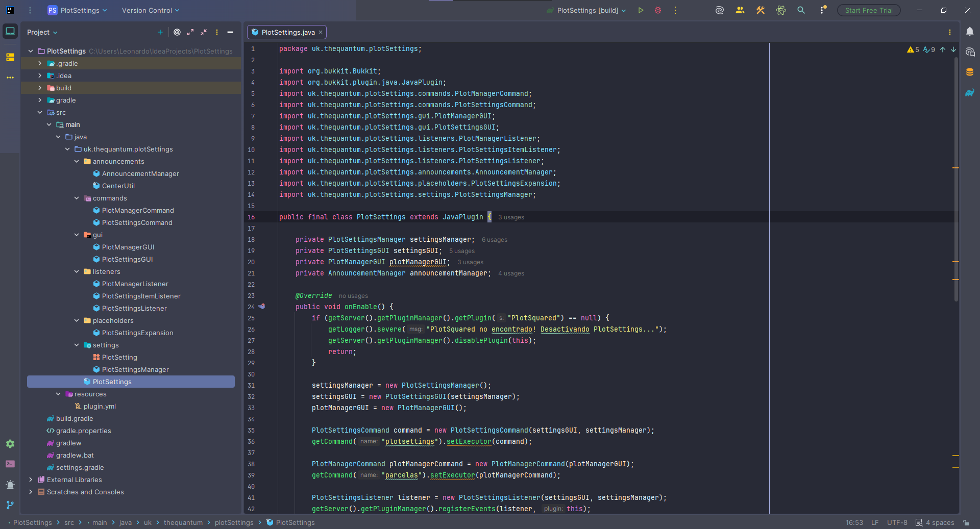Viewport: 980px width, 529px height.
Task: Open the Version Control dropdown
Action: pyautogui.click(x=151, y=10)
